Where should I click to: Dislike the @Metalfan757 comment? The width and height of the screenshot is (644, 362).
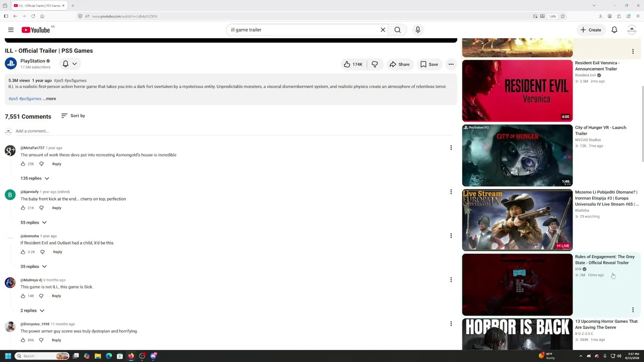(x=41, y=164)
